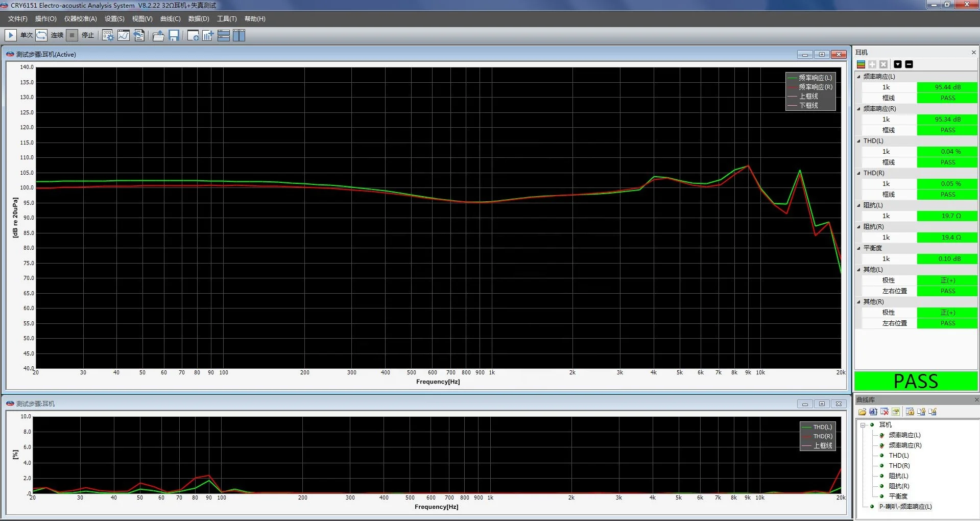Tile windows vertically using the side-by-side icon
Image resolution: width=980 pixels, height=521 pixels.
coord(239,35)
